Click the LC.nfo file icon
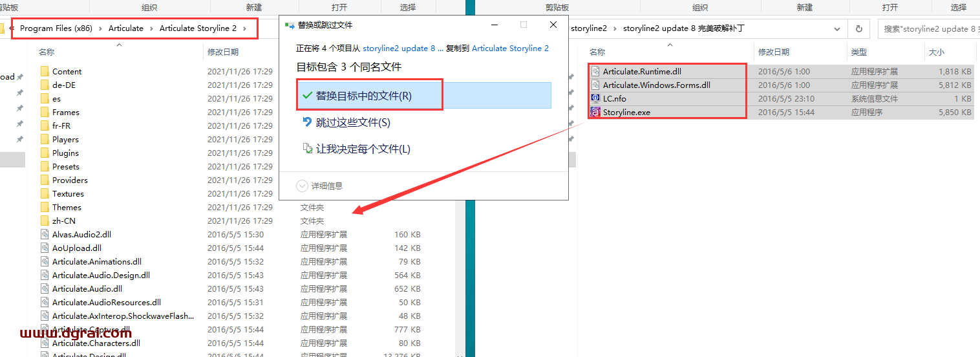This screenshot has width=980, height=357. coord(595,98)
